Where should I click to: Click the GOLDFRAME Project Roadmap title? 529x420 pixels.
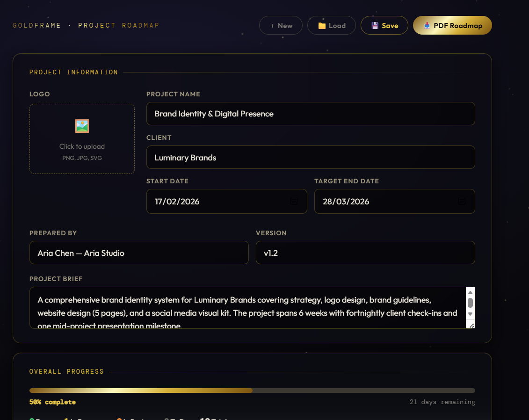tap(84, 25)
